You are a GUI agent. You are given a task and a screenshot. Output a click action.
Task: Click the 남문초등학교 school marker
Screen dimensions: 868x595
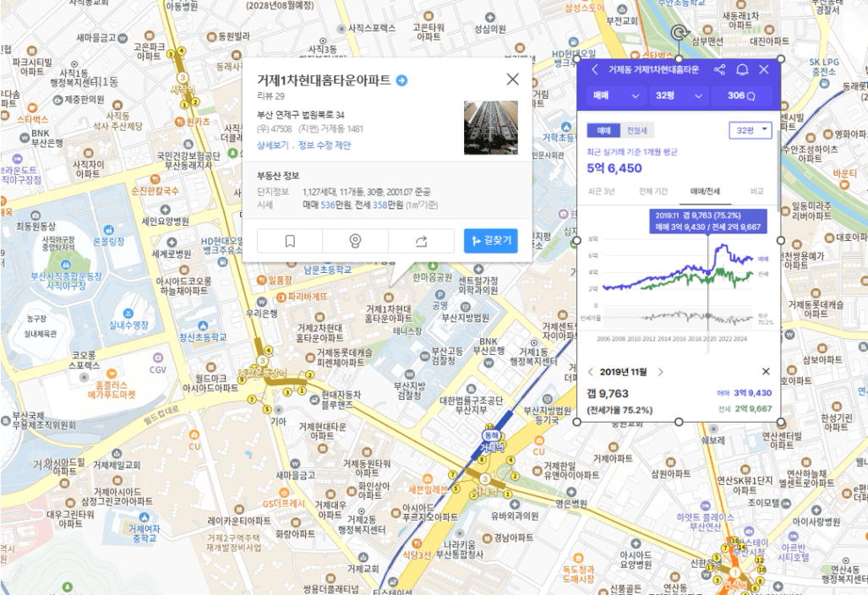click(x=327, y=270)
